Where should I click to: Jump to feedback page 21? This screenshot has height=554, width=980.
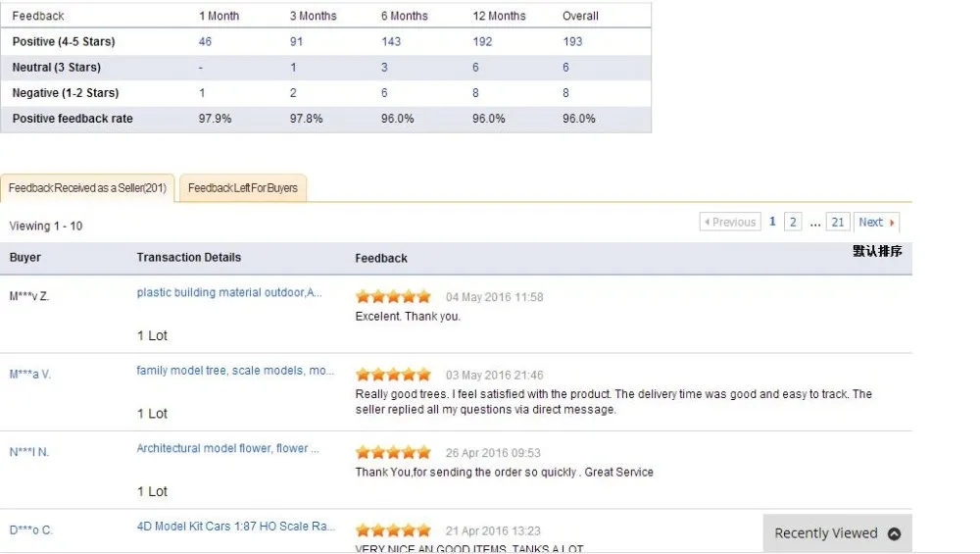coord(837,223)
